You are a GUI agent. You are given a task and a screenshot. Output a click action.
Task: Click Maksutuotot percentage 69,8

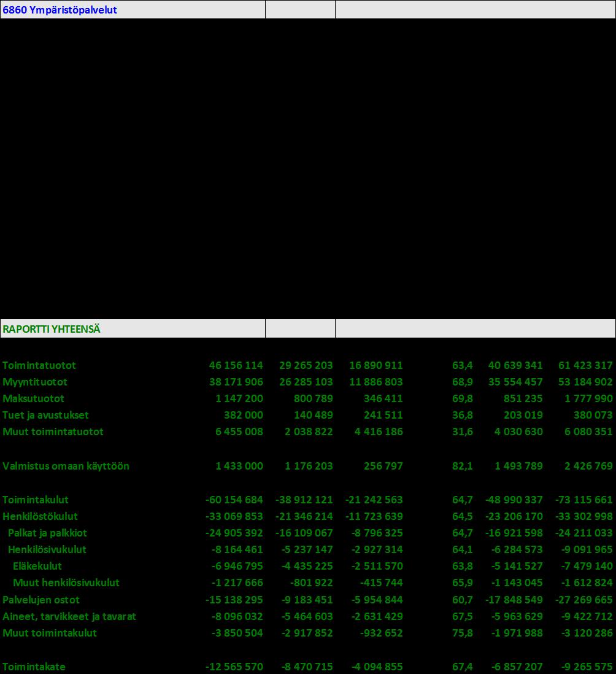point(462,398)
